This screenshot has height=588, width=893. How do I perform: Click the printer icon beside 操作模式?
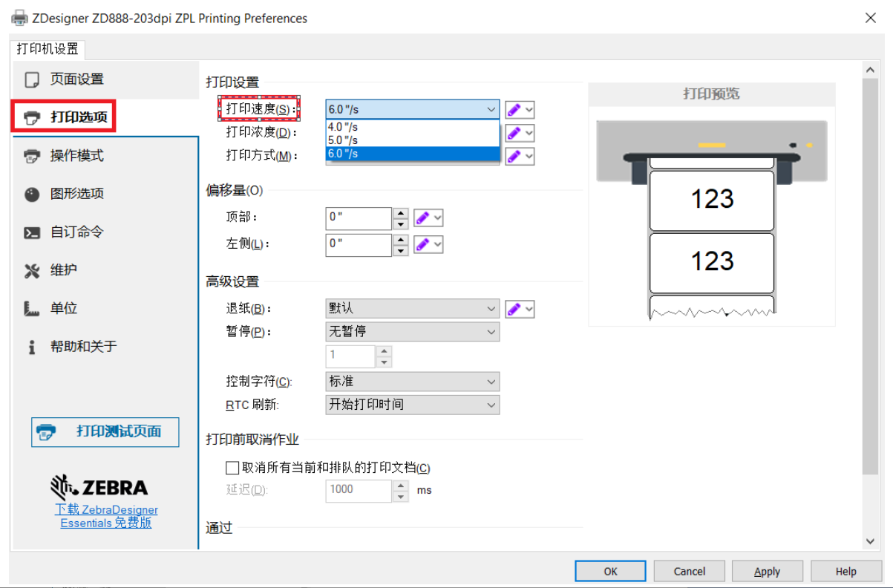point(32,156)
